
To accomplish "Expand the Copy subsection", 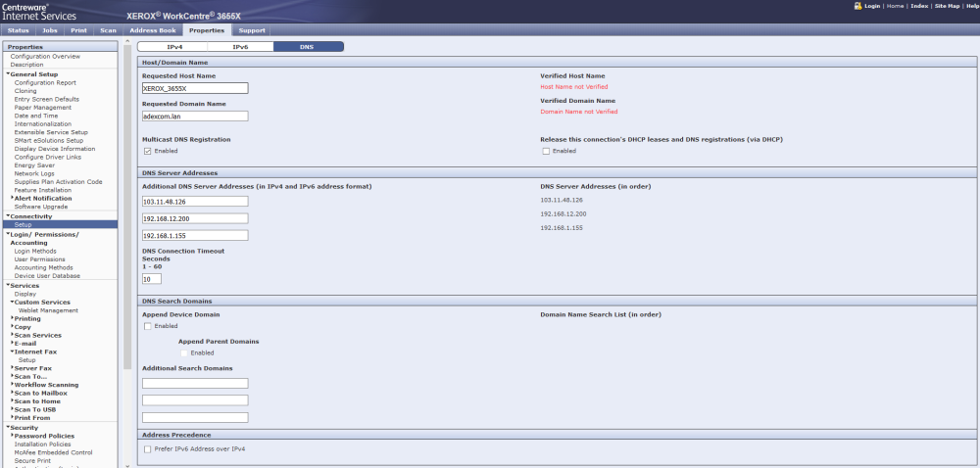I will pyautogui.click(x=13, y=326).
